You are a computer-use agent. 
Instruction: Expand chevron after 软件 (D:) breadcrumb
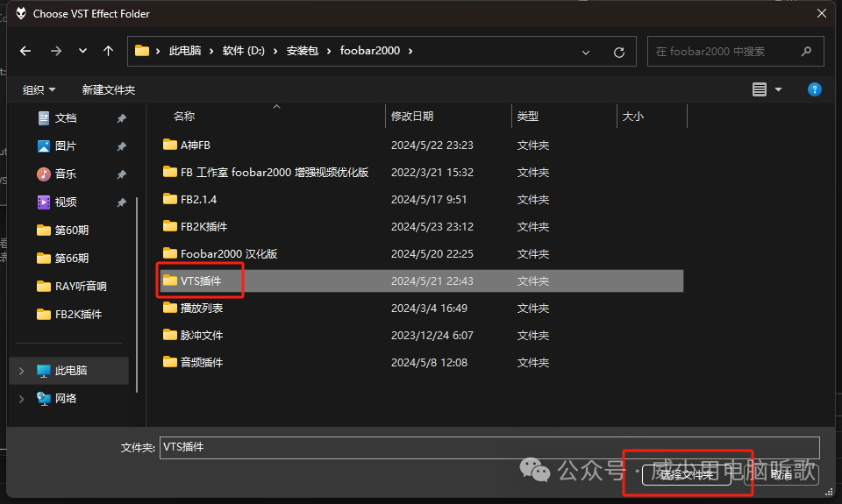[x=275, y=51]
